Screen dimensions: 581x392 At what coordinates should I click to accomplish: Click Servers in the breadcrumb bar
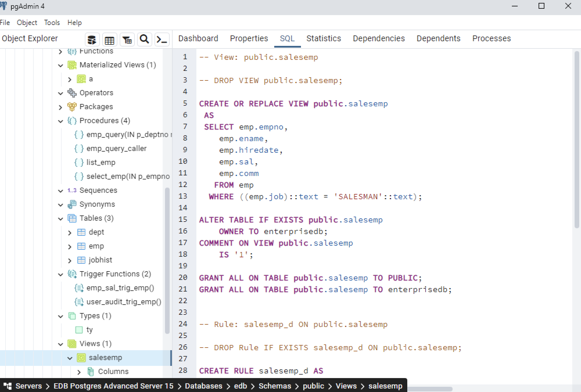28,386
